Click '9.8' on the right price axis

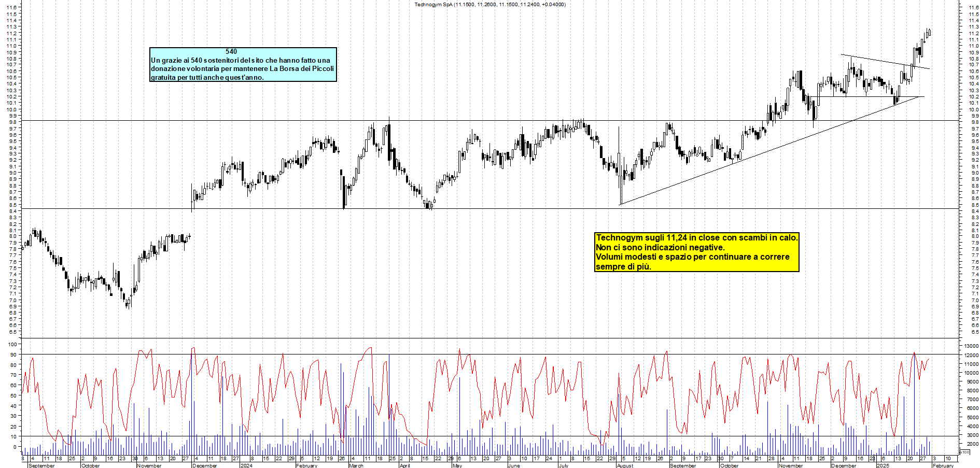974,122
